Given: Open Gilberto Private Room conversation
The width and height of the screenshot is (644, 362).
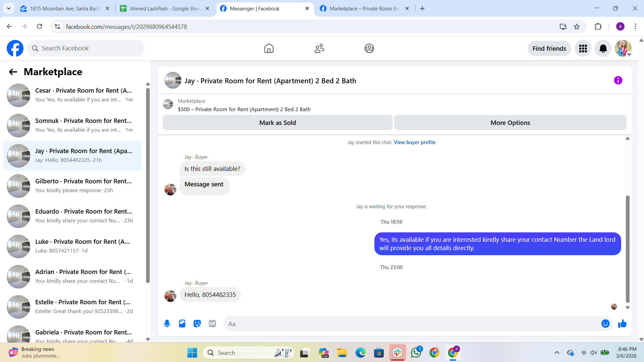Looking at the screenshot, I should [72, 186].
